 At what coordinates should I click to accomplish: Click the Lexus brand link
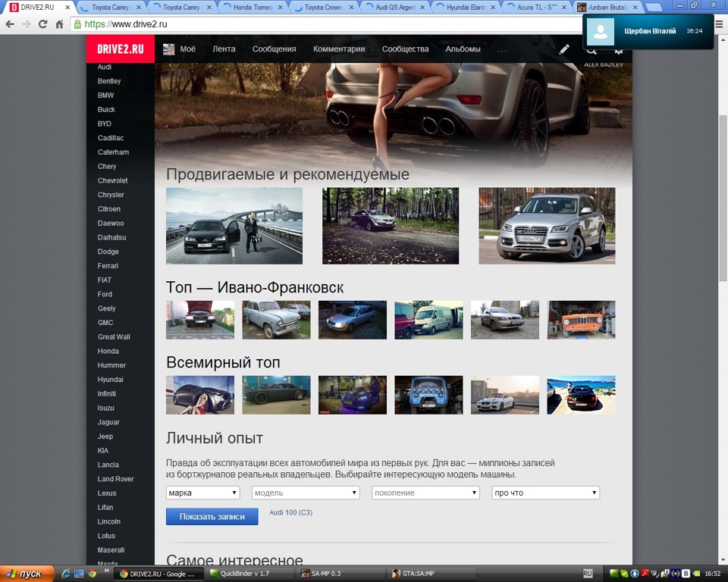tap(107, 493)
